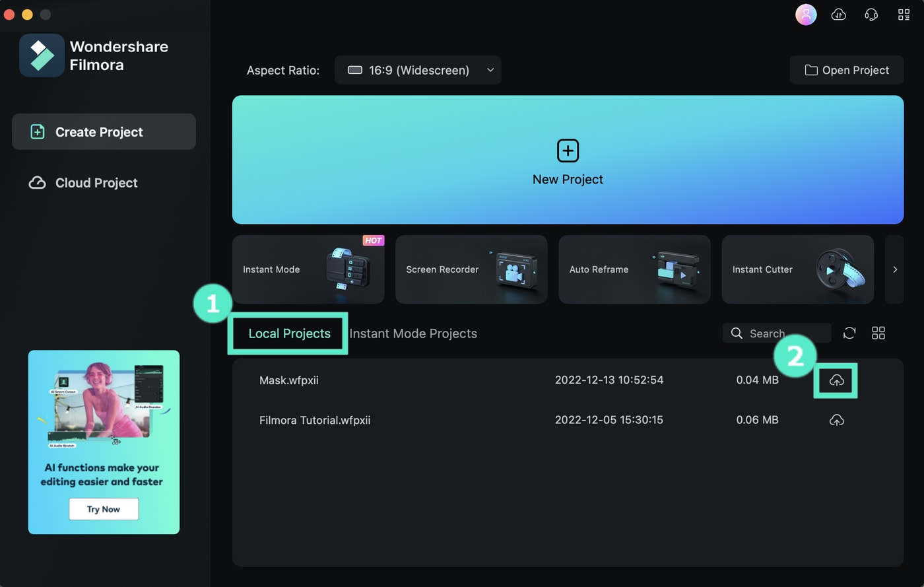Open the user profile avatar
This screenshot has width=924, height=587.
[x=806, y=15]
